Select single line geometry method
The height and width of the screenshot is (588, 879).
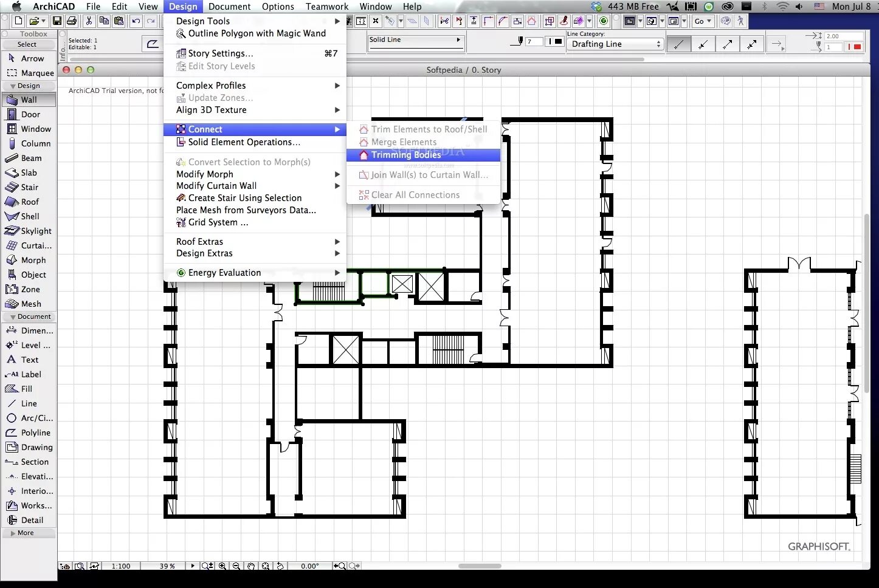click(x=679, y=44)
